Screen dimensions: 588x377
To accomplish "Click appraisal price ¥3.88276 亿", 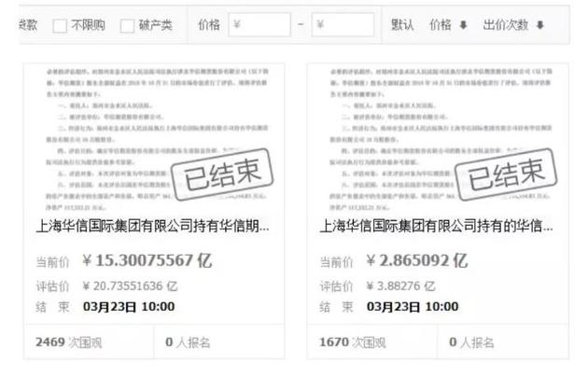I will (400, 286).
